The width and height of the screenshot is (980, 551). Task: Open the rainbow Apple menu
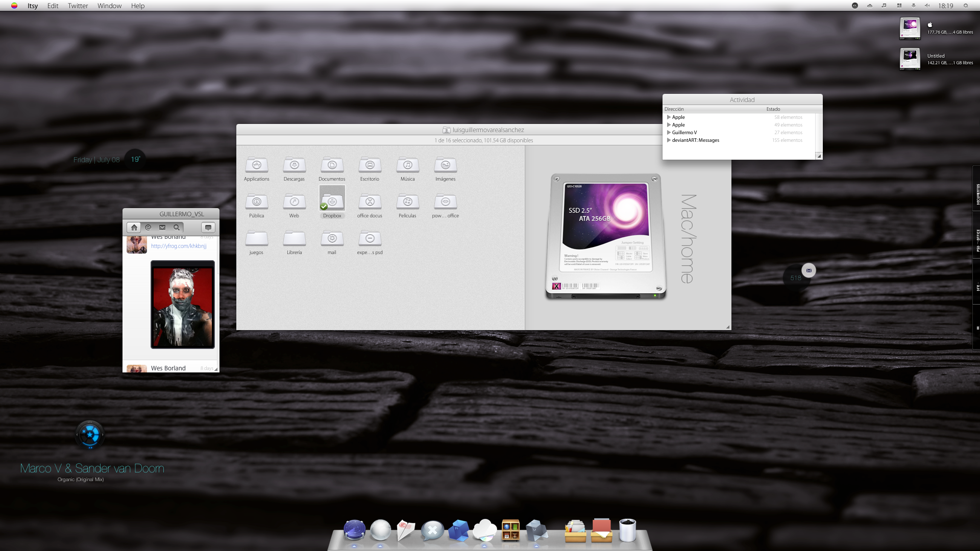14,6
